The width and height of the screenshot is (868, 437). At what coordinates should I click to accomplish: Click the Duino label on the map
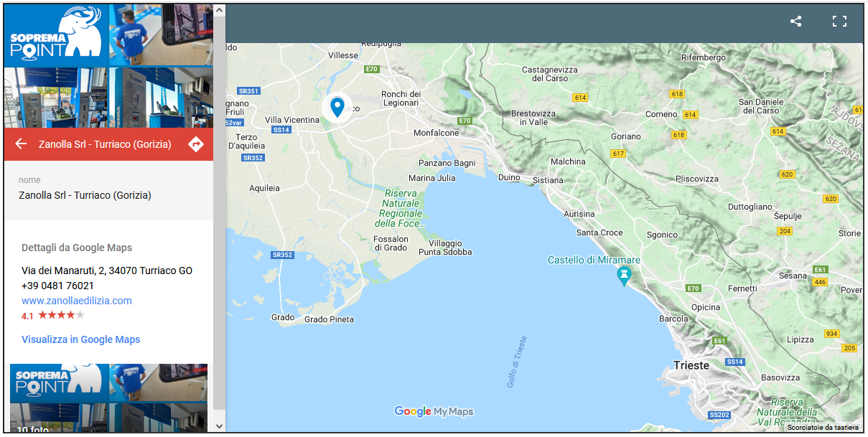click(x=509, y=177)
